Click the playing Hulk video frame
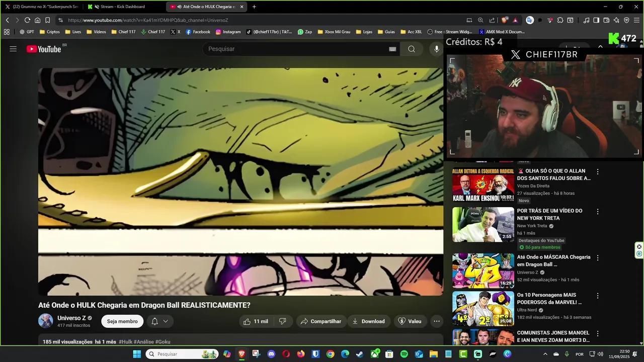The height and width of the screenshot is (362, 644). pyautogui.click(x=240, y=182)
